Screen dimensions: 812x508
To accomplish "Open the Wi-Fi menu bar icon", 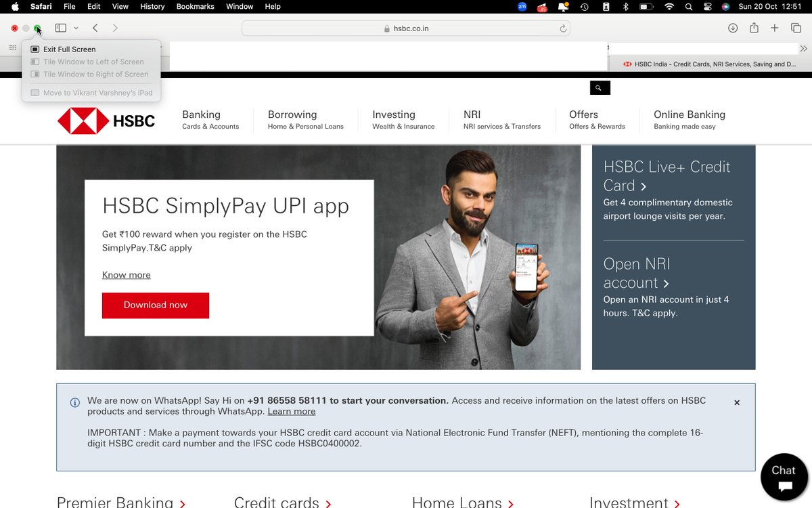I will (669, 7).
